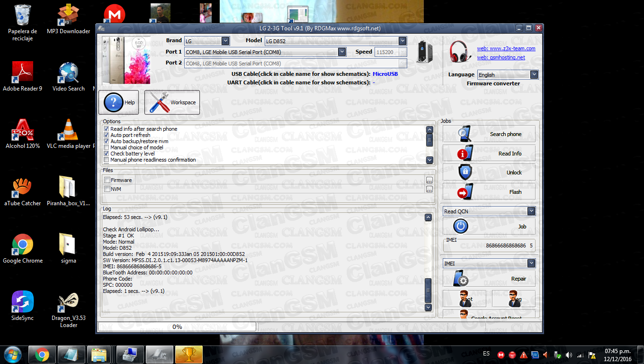Open Google Chrome desktop shortcut
This screenshot has height=364, width=644.
pyautogui.click(x=23, y=248)
